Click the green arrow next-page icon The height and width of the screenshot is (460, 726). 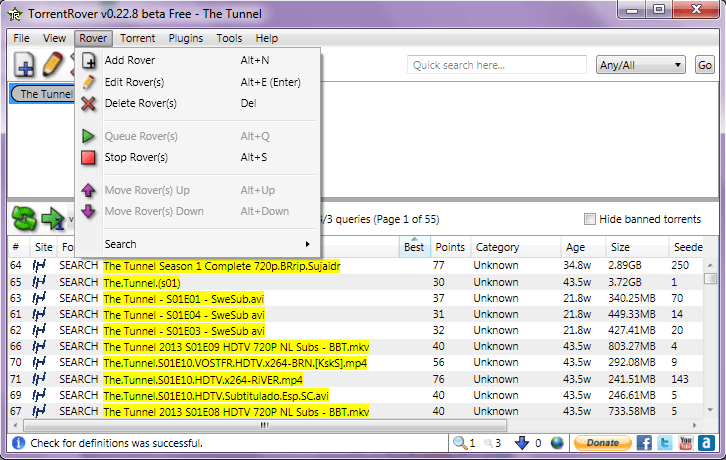click(52, 219)
